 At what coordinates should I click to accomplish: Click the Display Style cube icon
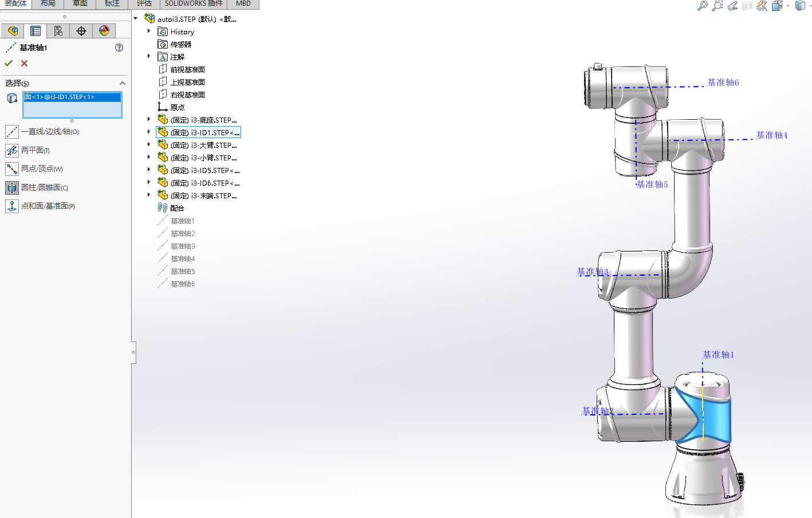coord(800,6)
